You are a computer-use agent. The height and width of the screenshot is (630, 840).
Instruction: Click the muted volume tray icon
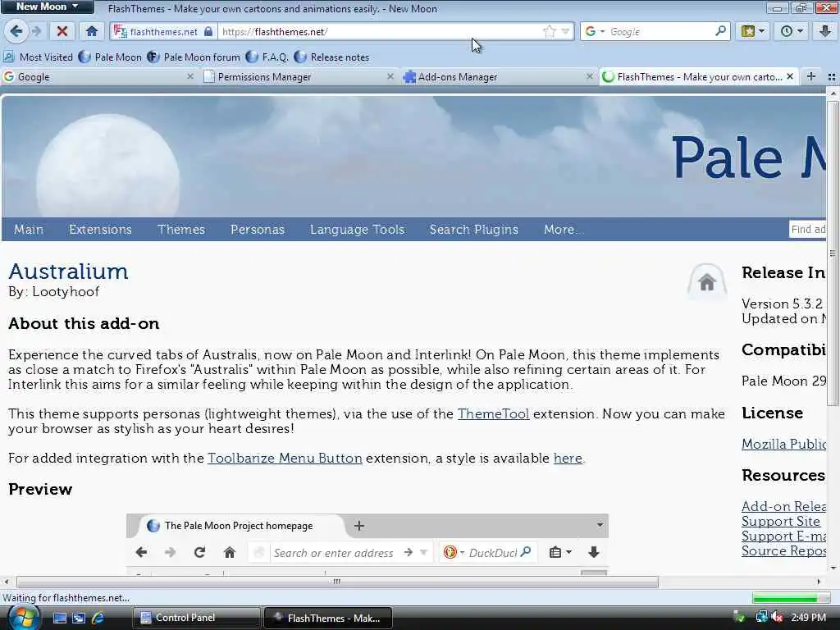click(x=777, y=617)
